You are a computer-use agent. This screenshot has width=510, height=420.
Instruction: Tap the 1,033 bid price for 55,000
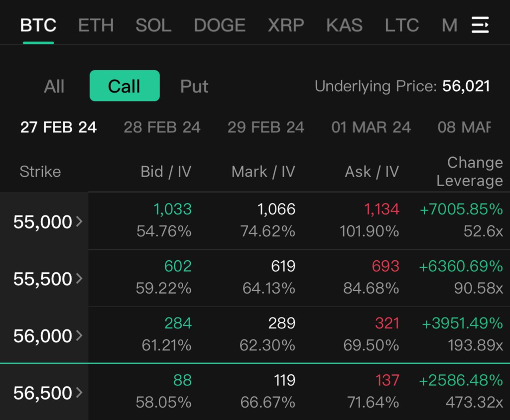click(172, 210)
